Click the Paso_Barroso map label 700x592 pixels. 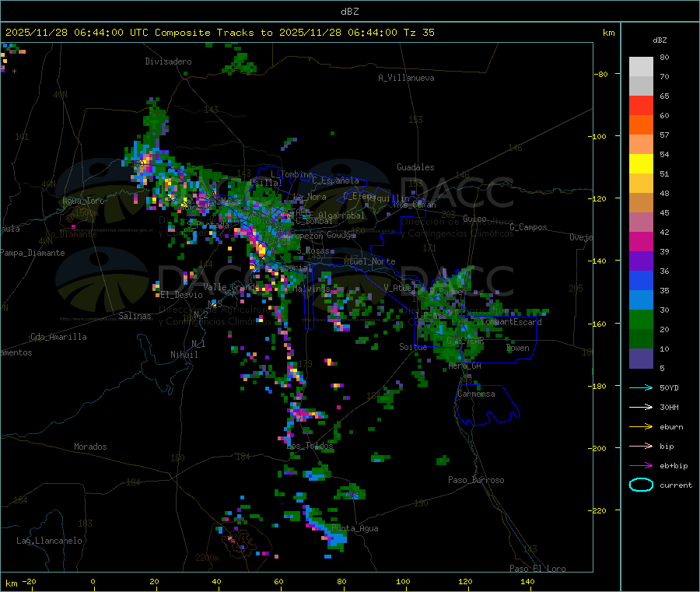476,480
